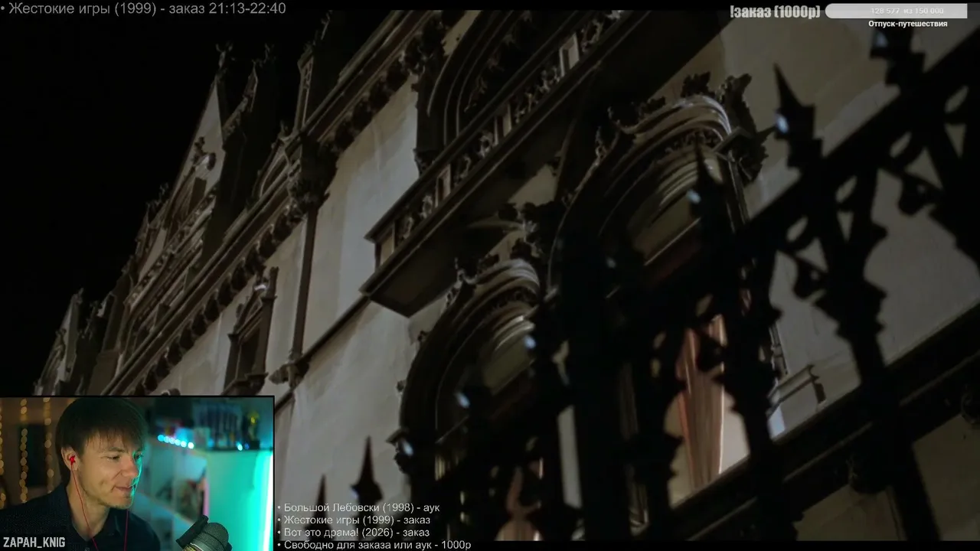Click the '!заказ (1000р)' command label
Viewport: 980px width, 551px height.
click(x=775, y=11)
